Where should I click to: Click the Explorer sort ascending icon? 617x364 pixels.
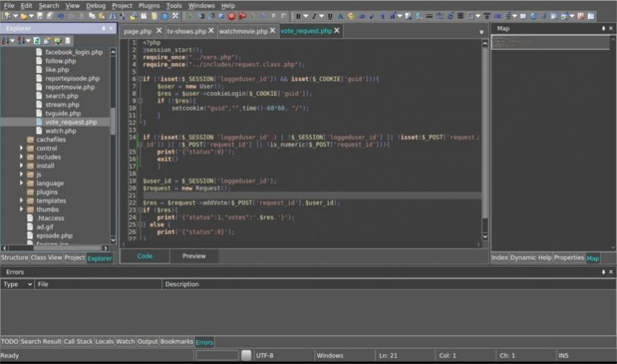(x=5, y=40)
